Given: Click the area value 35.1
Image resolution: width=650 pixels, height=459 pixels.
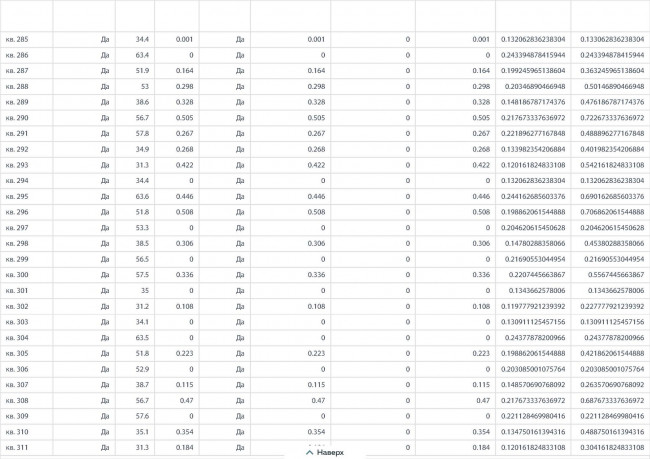Looking at the screenshot, I should (x=142, y=432).
